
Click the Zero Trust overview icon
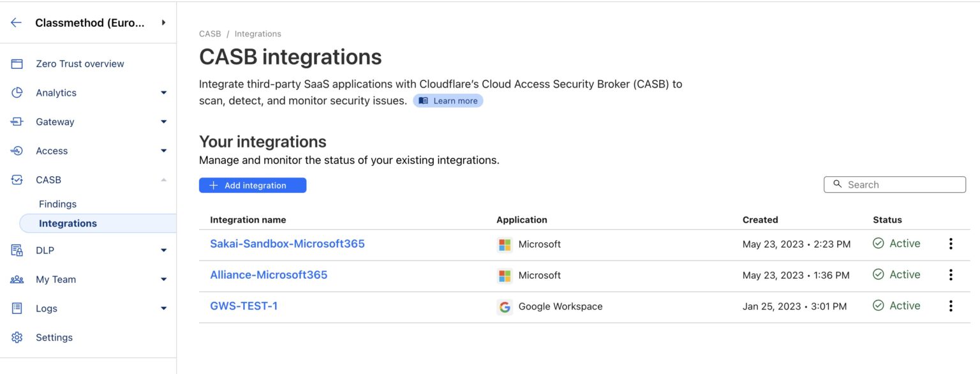(x=15, y=63)
